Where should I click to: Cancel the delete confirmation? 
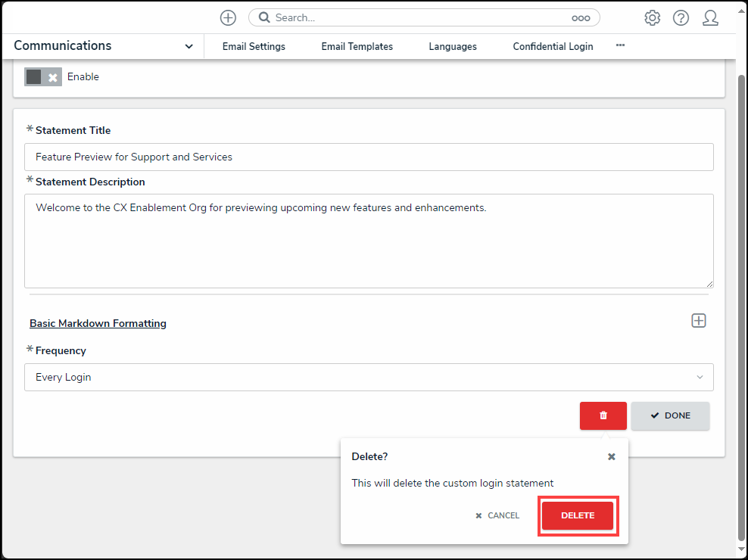click(497, 515)
